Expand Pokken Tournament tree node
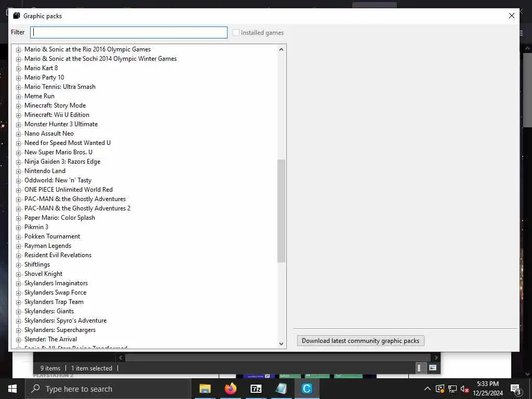Viewport: 532px width, 399px height. pos(19,237)
